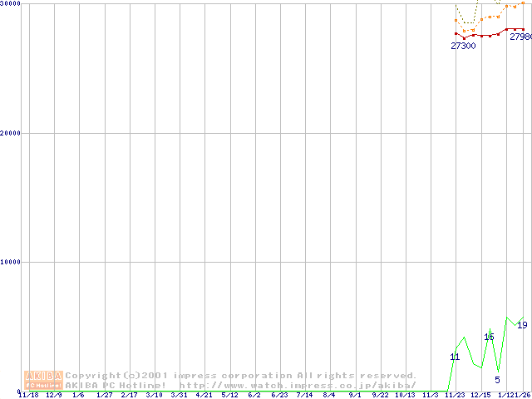This screenshot has width=532, height=399.
Task: Click the 27980 price label
Action: click(520, 37)
